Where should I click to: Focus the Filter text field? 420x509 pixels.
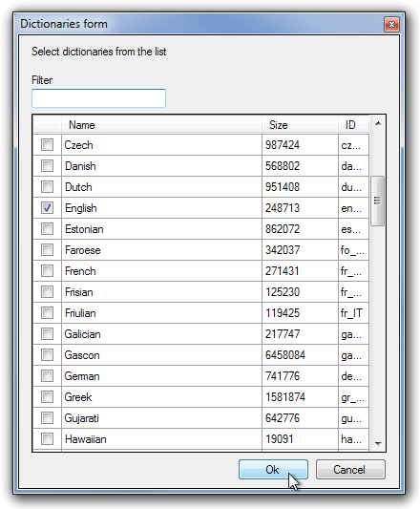point(98,98)
